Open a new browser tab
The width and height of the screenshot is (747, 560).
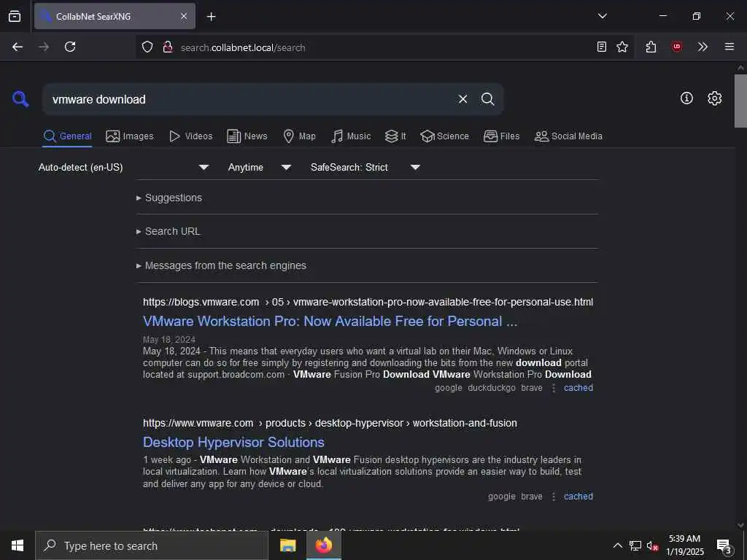click(211, 17)
